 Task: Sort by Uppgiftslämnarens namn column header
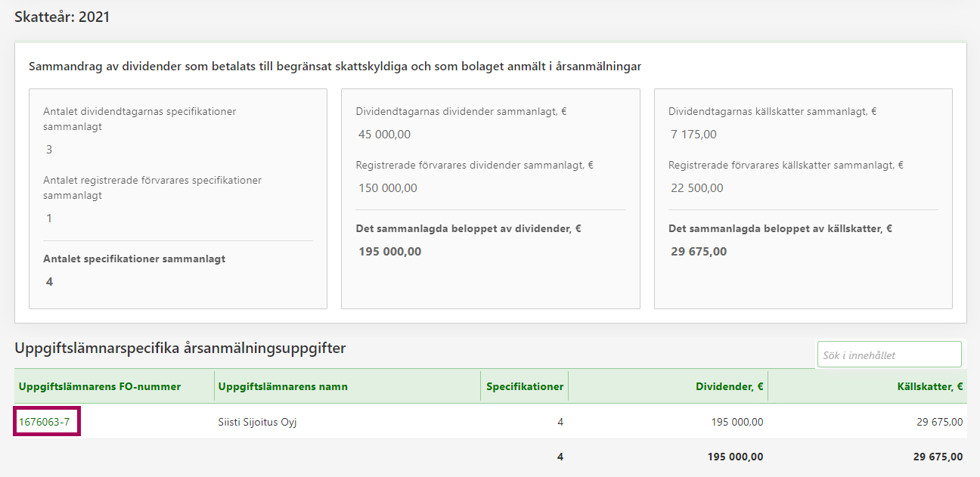[283, 386]
